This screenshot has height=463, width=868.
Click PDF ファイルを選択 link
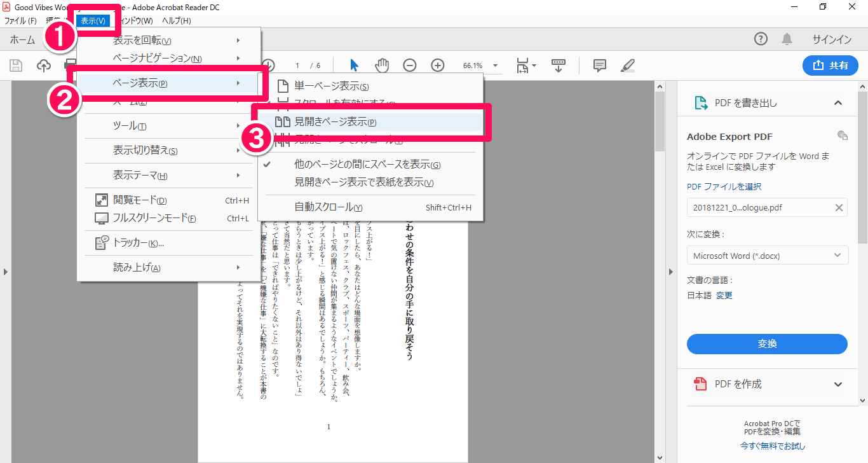[x=724, y=187]
